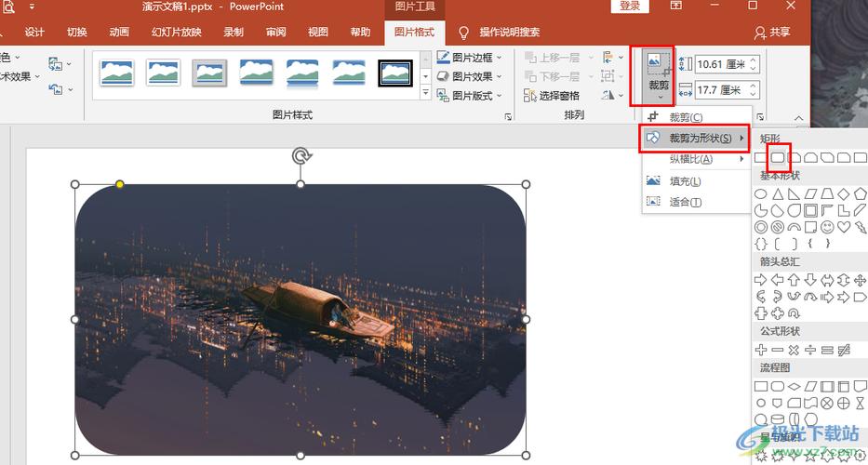Open the Help (帮助) tab

coord(360,33)
